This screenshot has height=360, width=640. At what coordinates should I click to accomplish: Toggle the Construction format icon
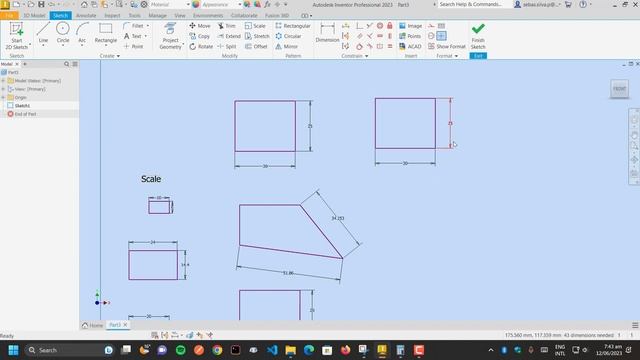point(431,26)
